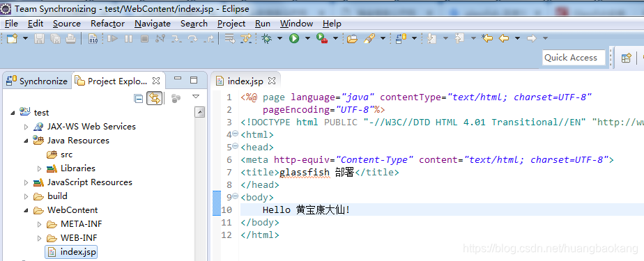
Task: Click the Drop to Frame icon
Action: point(229,38)
